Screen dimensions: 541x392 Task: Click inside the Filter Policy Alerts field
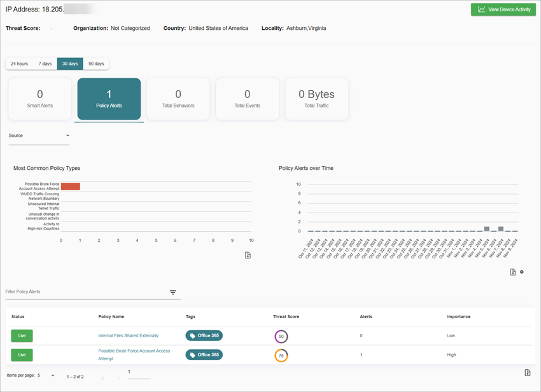pos(83,291)
